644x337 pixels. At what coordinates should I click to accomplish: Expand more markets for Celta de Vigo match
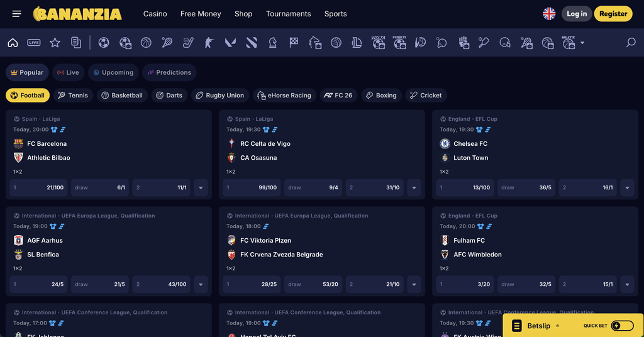pos(414,187)
